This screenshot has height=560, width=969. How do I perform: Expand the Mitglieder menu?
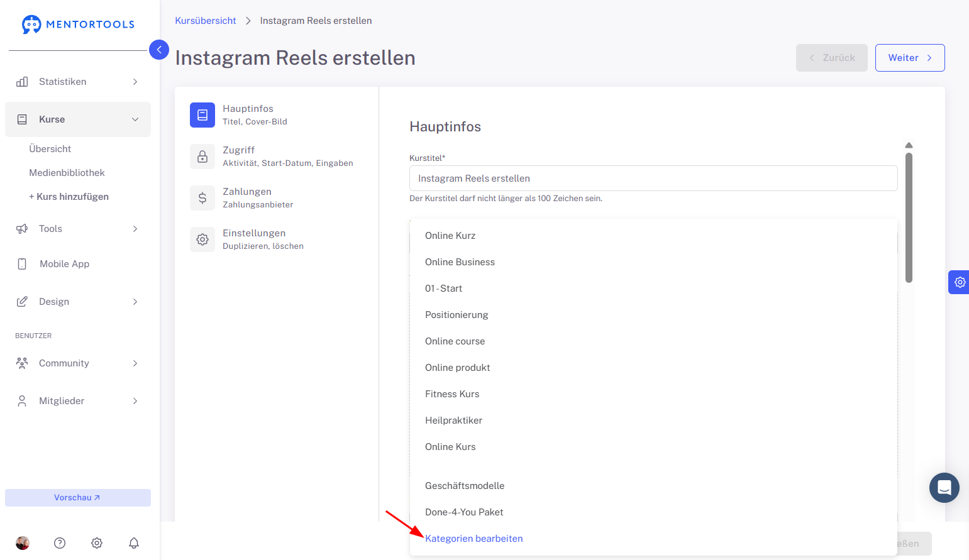pyautogui.click(x=77, y=401)
